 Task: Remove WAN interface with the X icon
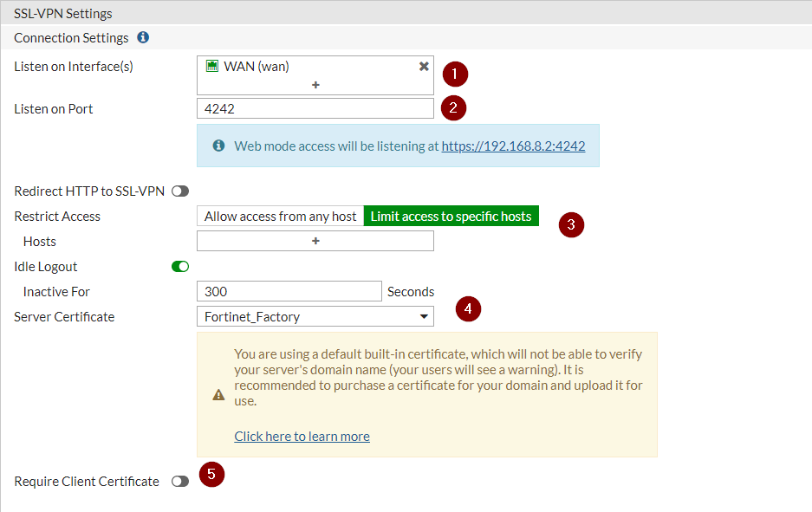tap(424, 66)
